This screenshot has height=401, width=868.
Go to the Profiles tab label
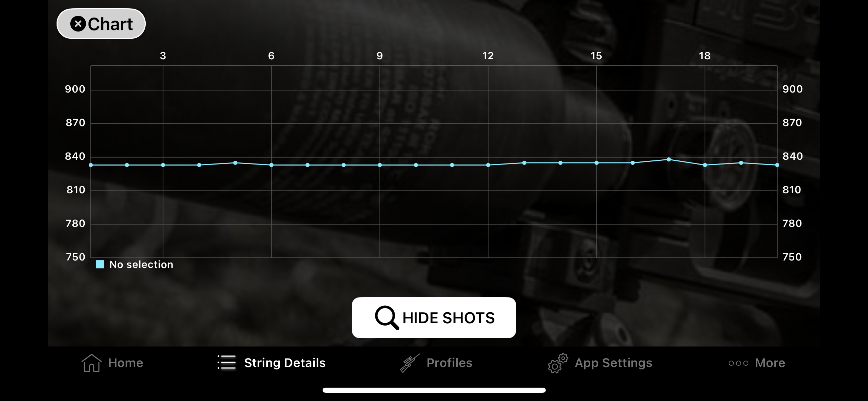click(x=449, y=363)
